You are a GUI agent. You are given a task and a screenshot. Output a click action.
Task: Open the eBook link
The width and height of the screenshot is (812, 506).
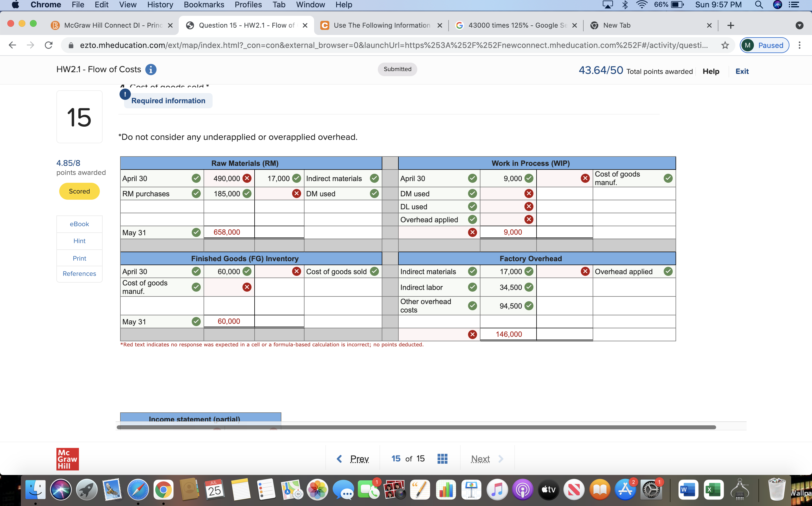[x=79, y=224]
